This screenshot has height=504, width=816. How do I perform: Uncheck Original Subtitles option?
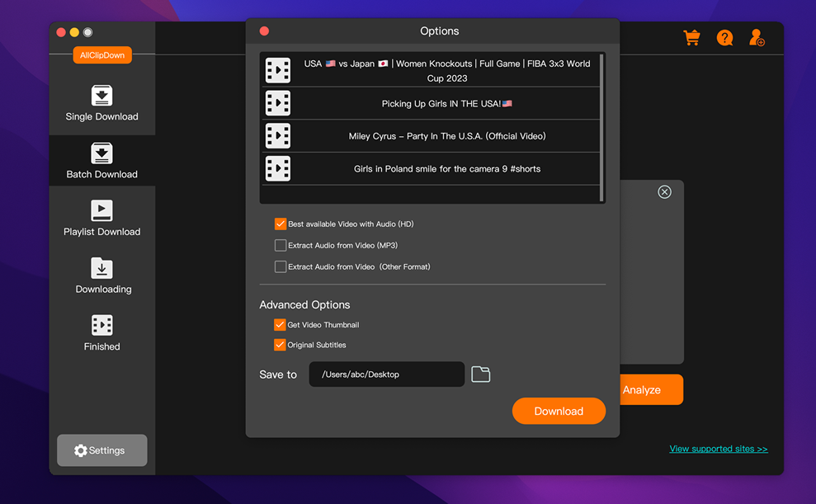280,345
